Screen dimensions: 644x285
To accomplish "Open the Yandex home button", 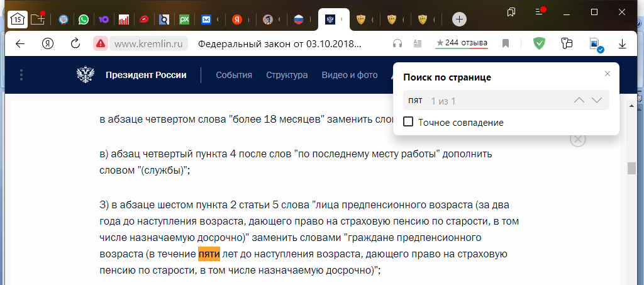I will 48,43.
